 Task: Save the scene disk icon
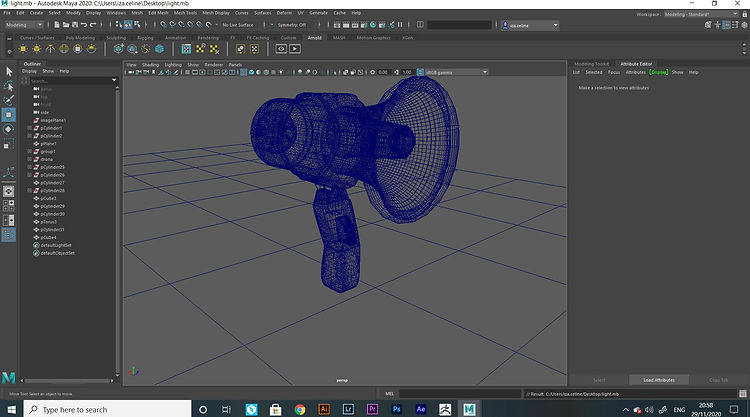coord(75,25)
